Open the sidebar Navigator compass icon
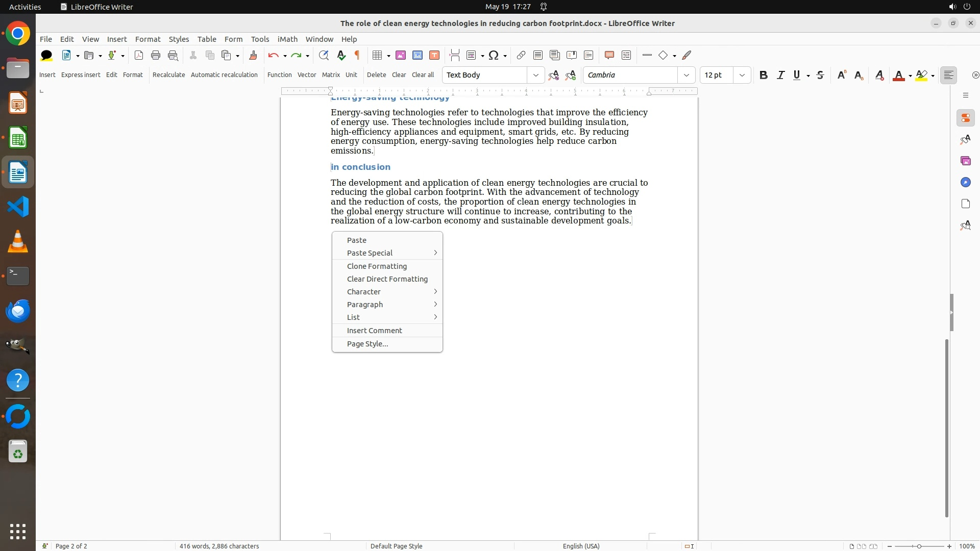This screenshot has width=980, height=551. [965, 182]
